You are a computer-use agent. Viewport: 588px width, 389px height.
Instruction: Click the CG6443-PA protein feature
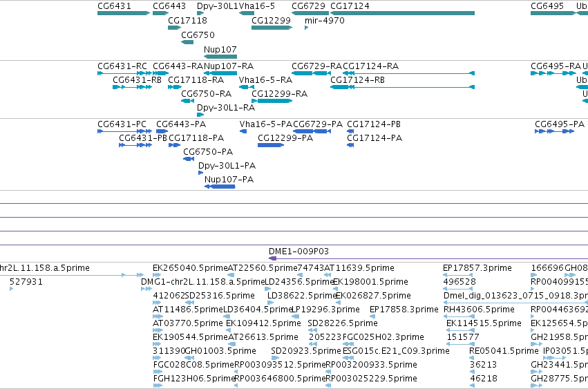pyautogui.click(x=162, y=131)
